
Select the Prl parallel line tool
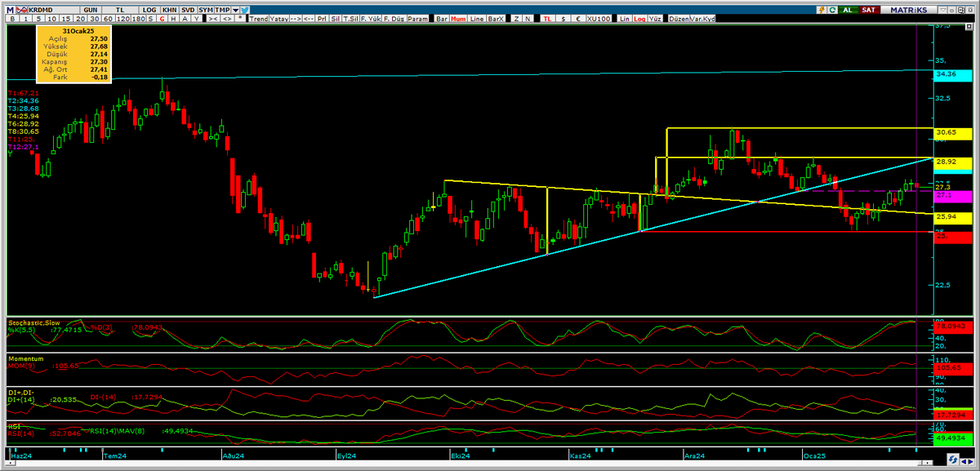(322, 18)
